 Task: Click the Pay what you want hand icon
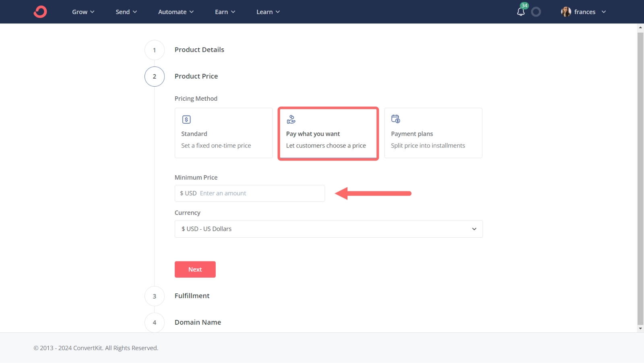tap(291, 119)
